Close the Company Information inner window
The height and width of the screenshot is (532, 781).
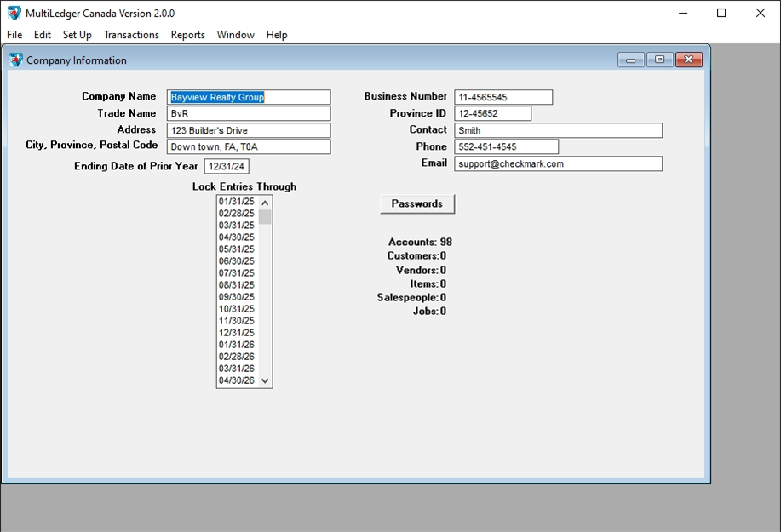pos(688,60)
